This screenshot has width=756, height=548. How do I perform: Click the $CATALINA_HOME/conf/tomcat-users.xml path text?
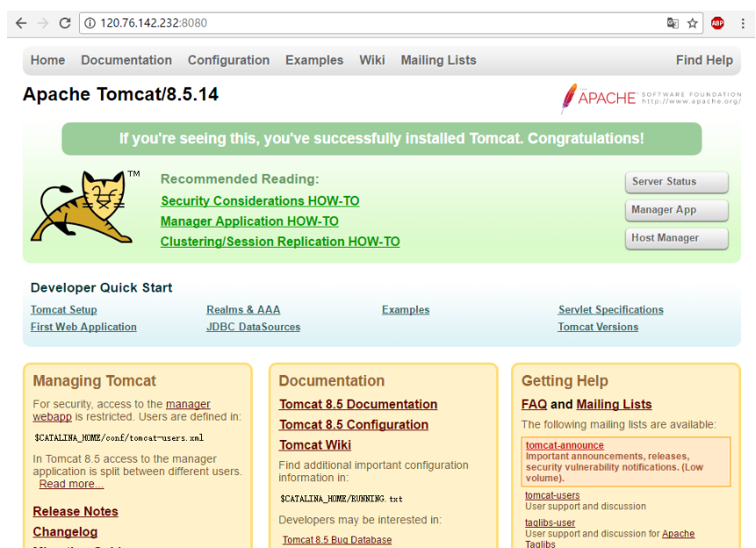119,438
